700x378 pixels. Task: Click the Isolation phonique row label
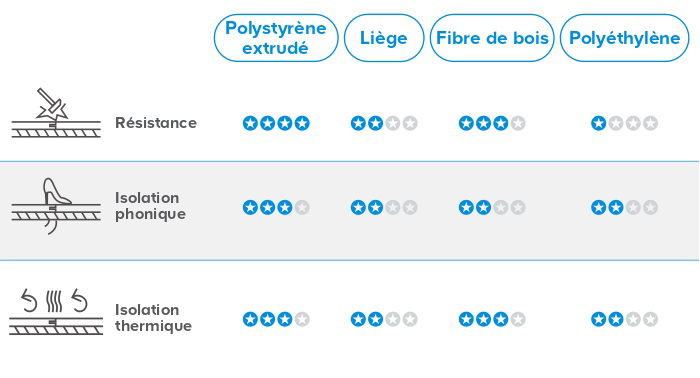pos(150,206)
